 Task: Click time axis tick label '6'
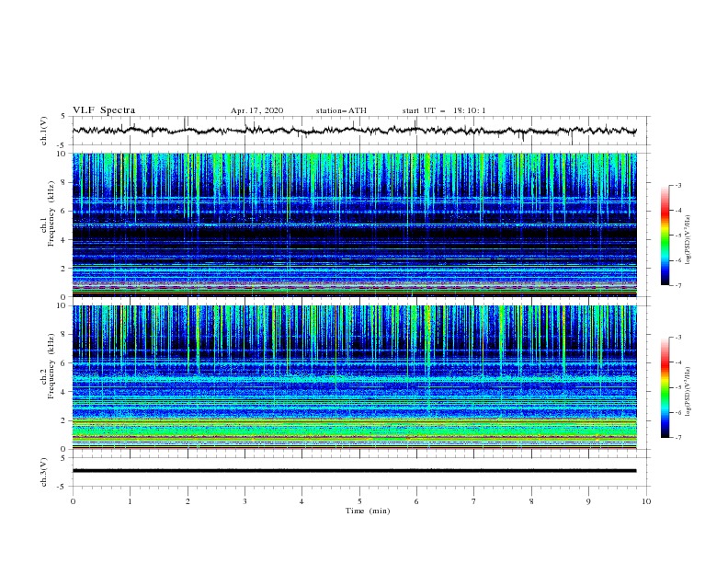point(417,501)
